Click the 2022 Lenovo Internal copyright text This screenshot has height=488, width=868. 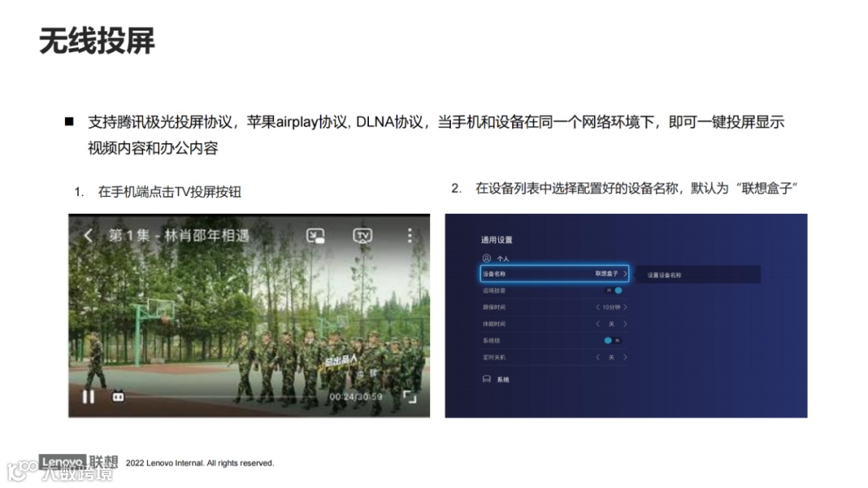point(200,463)
